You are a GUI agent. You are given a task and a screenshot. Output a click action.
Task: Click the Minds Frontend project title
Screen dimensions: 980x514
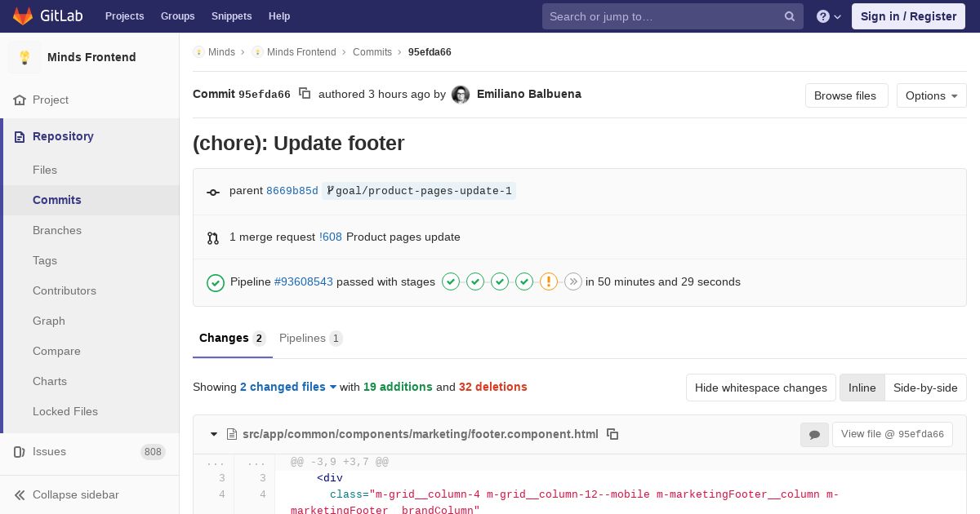(91, 57)
